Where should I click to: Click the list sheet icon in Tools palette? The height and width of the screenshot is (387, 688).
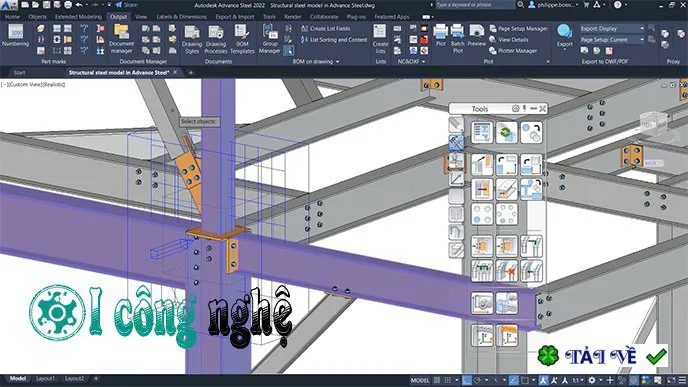coord(482,133)
